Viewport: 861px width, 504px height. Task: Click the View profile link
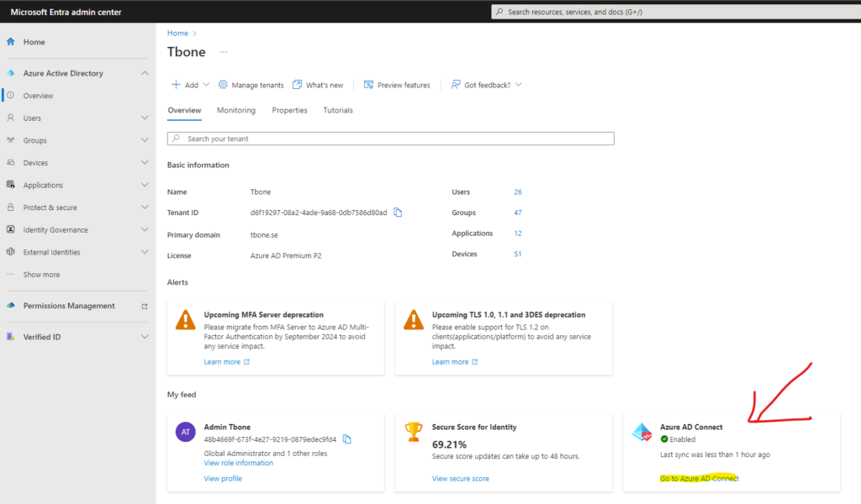pyautogui.click(x=223, y=478)
